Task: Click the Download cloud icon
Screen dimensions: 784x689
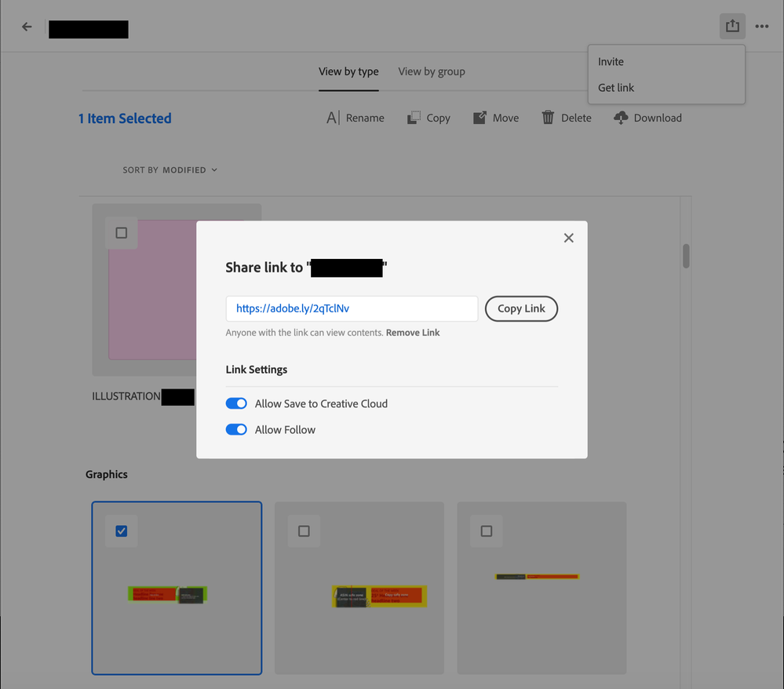Action: [619, 118]
